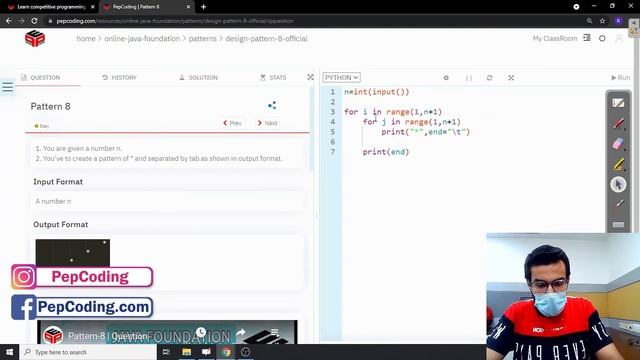Click the My ClassRoom list icon

point(587,38)
